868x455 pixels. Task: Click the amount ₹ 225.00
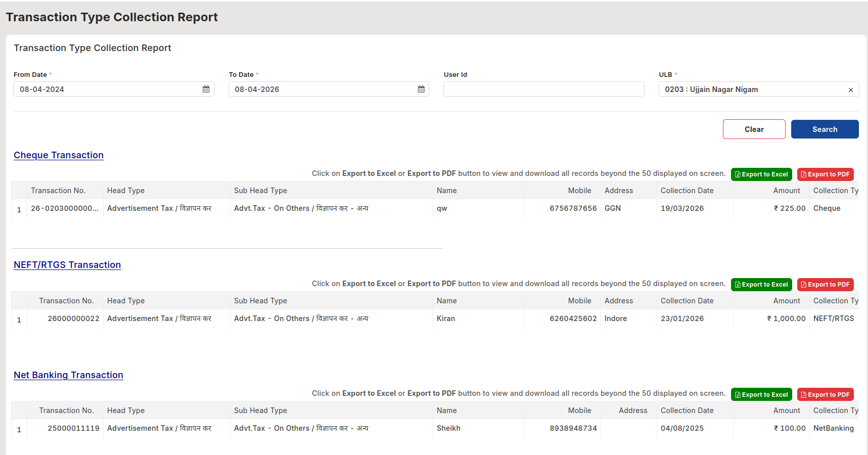tap(790, 208)
